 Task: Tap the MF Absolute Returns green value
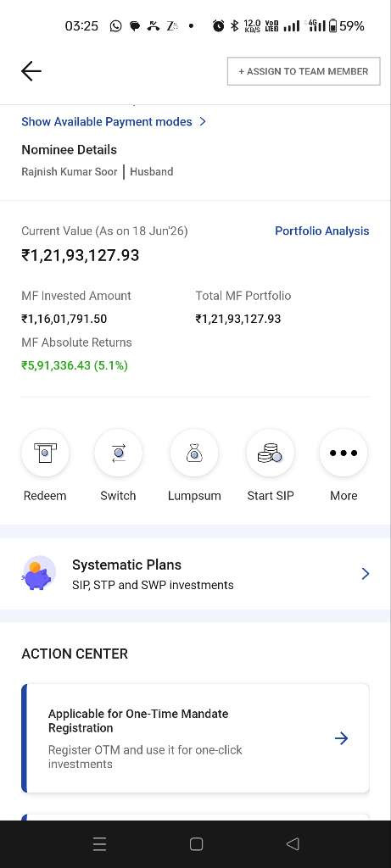75,365
